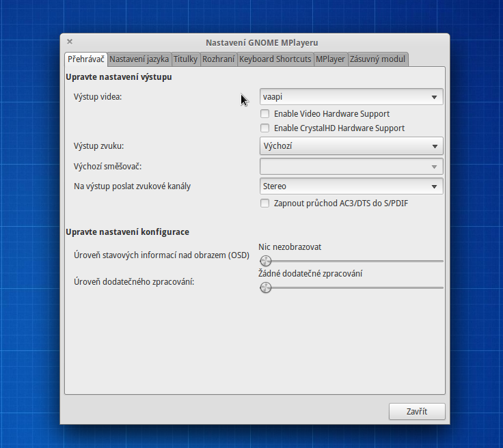Open the MPlayer tab

(x=330, y=59)
